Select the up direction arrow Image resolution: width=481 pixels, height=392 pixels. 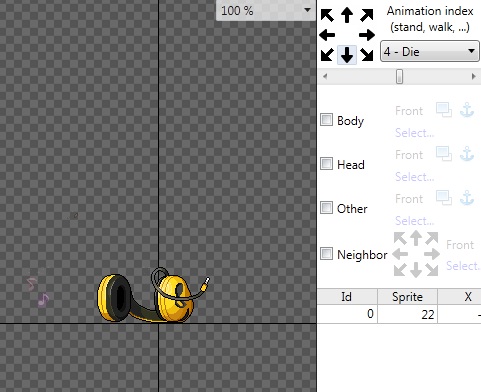coord(347,15)
